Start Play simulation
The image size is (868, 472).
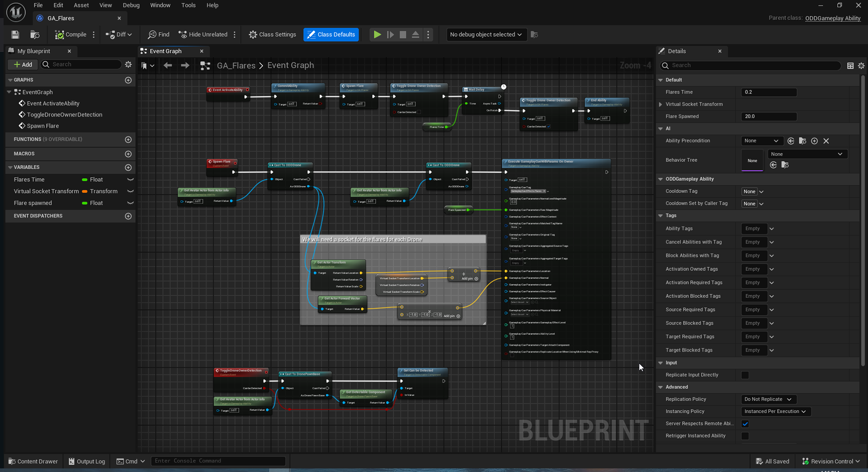tap(377, 35)
